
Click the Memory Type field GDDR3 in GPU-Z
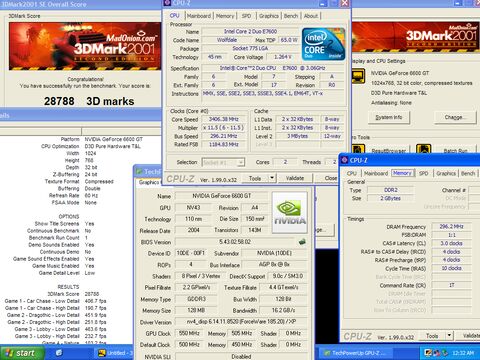coord(196,299)
